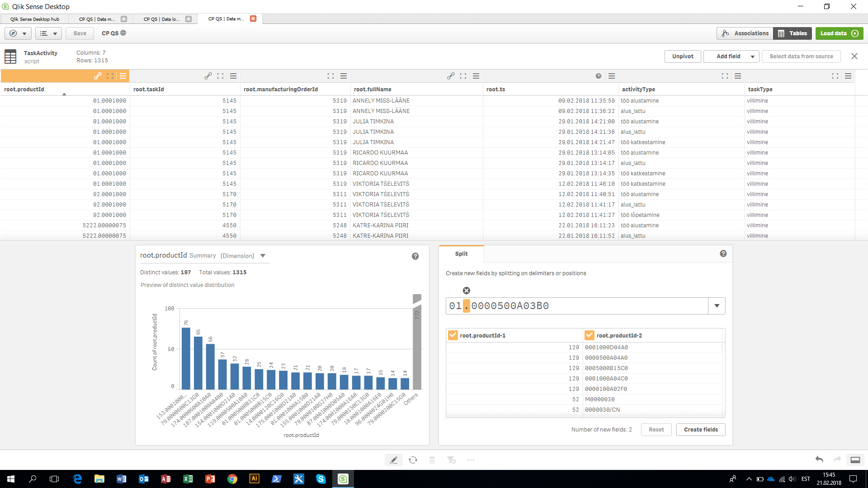868x488 pixels.
Task: Open help for the Split card
Action: click(x=723, y=254)
